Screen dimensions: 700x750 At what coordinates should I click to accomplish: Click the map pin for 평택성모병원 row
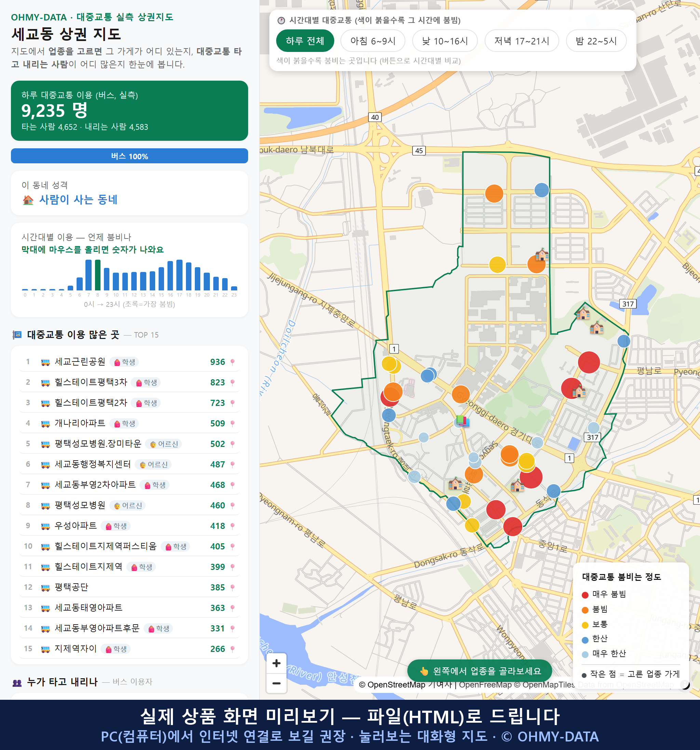[232, 505]
